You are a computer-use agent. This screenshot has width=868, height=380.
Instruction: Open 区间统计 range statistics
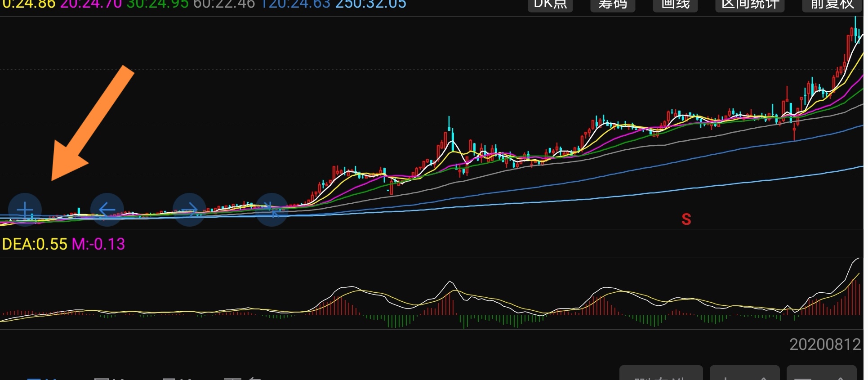(x=750, y=5)
